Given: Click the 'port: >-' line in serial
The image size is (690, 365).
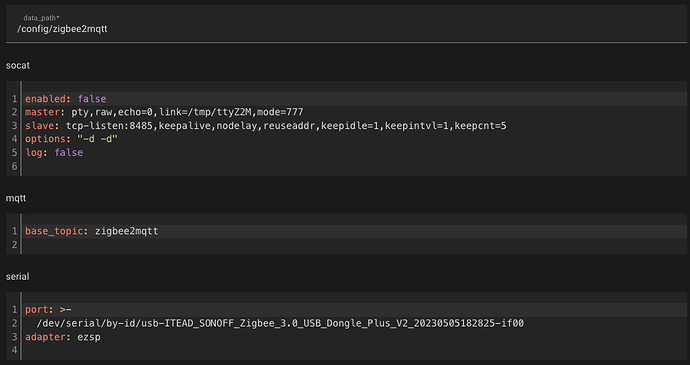Looking at the screenshot, I should tap(356, 310).
